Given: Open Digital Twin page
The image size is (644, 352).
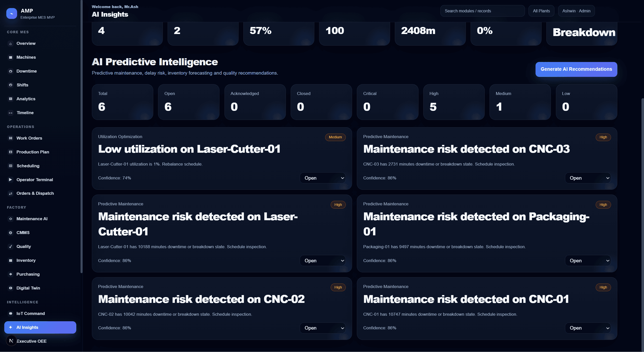Looking at the screenshot, I should point(40,288).
